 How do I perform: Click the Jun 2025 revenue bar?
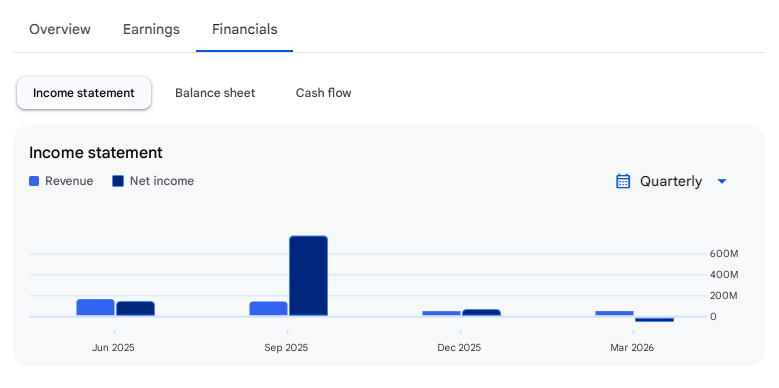95,308
